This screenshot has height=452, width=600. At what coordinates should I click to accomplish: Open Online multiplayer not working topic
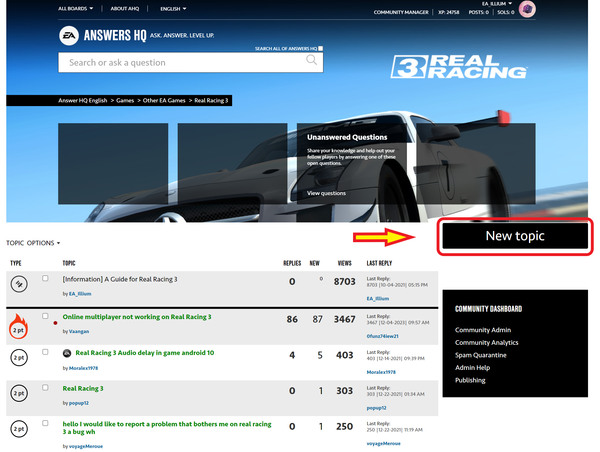coord(137,317)
